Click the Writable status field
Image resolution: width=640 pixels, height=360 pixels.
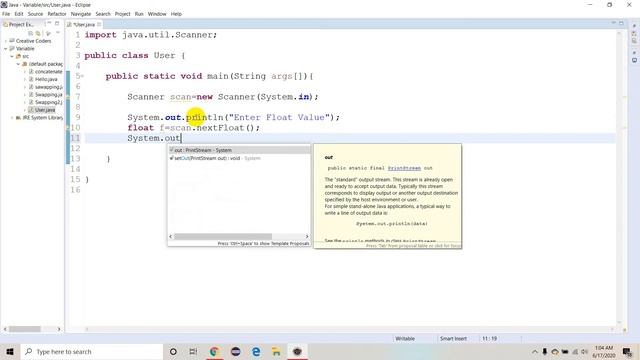pos(405,338)
